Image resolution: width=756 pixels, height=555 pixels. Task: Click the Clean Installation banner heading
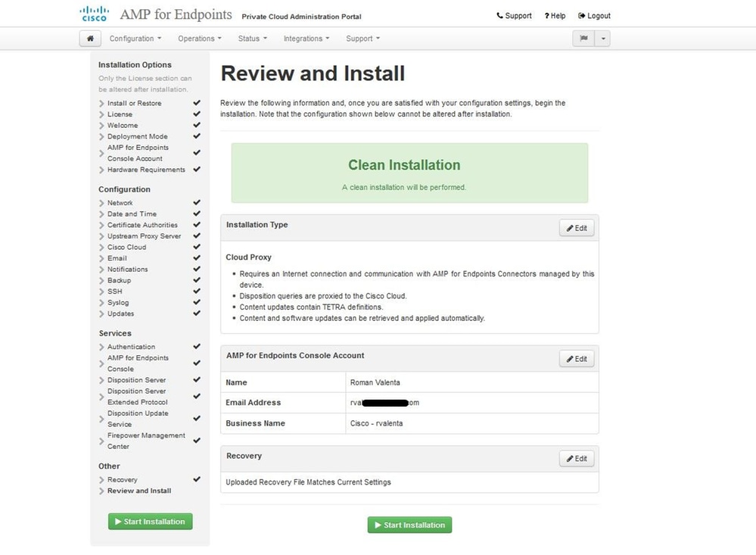404,166
